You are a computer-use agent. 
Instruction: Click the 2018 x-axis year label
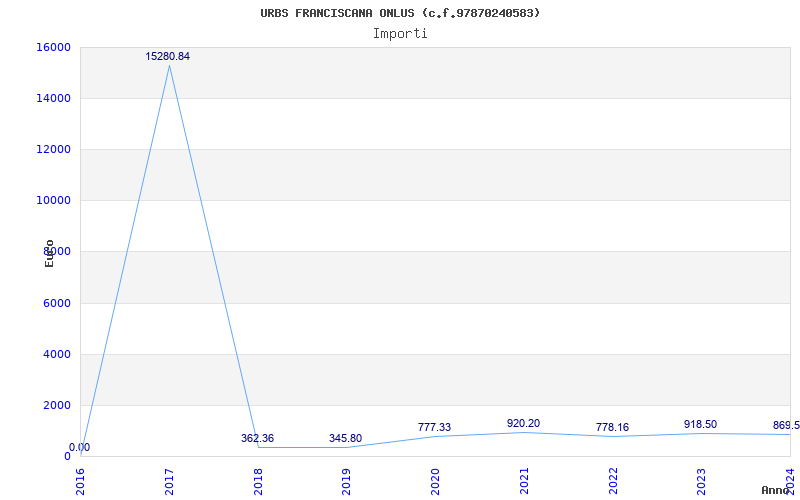pyautogui.click(x=258, y=482)
